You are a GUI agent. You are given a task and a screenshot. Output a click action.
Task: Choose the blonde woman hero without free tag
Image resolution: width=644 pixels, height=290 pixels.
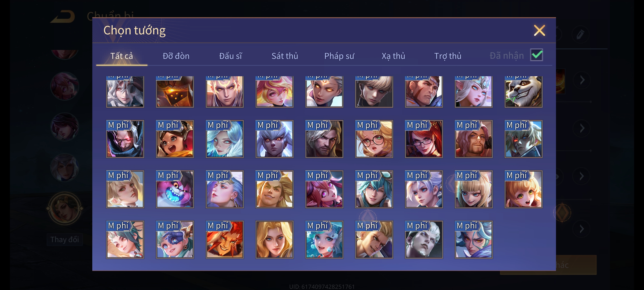[x=274, y=240]
